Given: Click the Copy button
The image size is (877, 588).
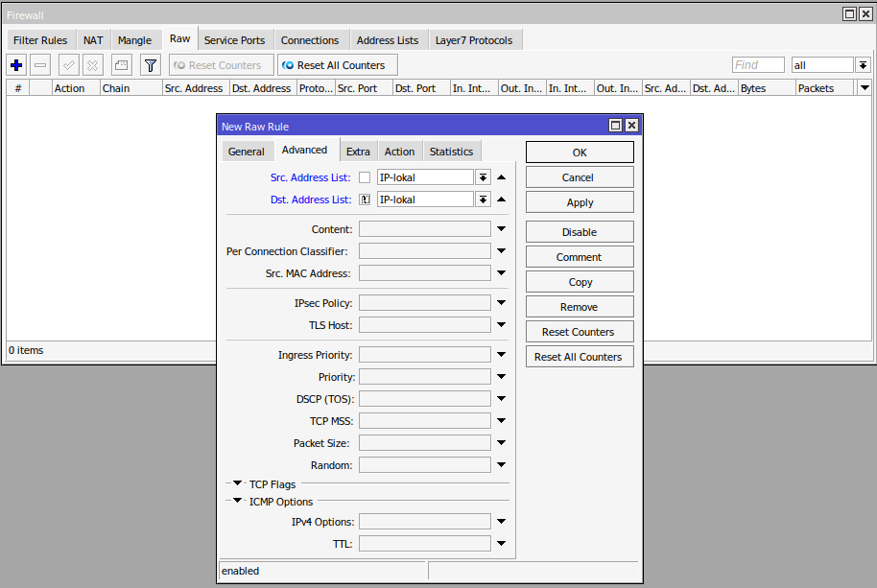Looking at the screenshot, I should [x=580, y=282].
